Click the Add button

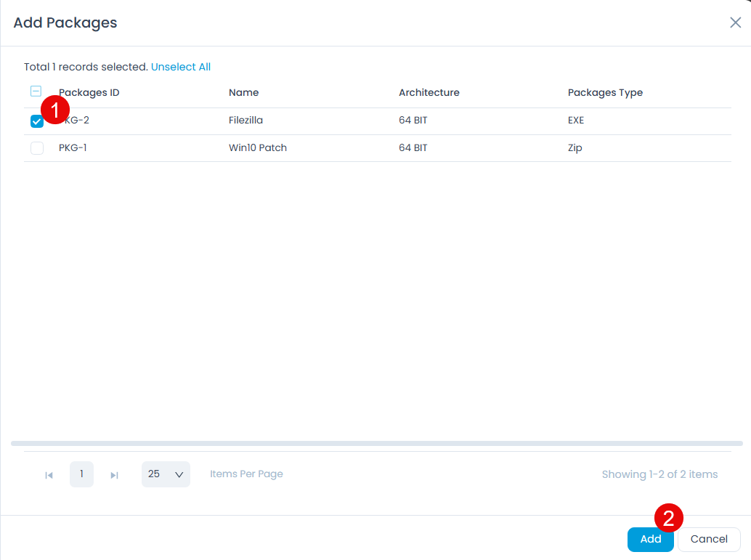650,539
